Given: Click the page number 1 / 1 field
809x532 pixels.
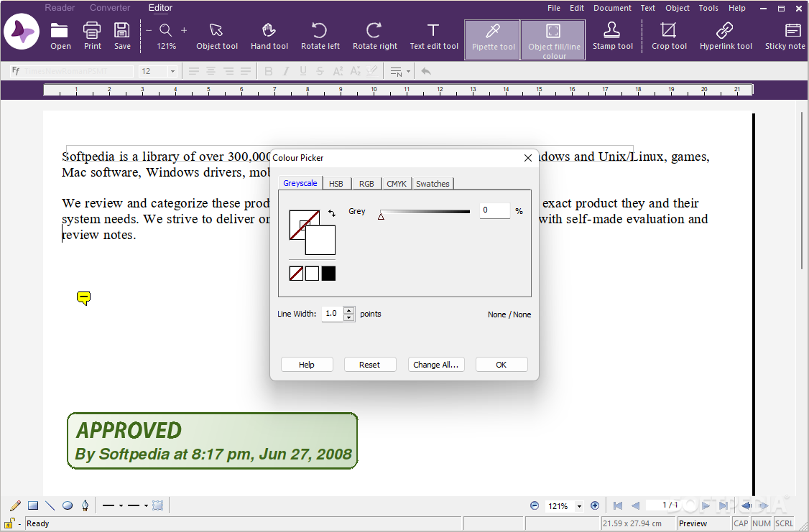Looking at the screenshot, I should pos(670,505).
